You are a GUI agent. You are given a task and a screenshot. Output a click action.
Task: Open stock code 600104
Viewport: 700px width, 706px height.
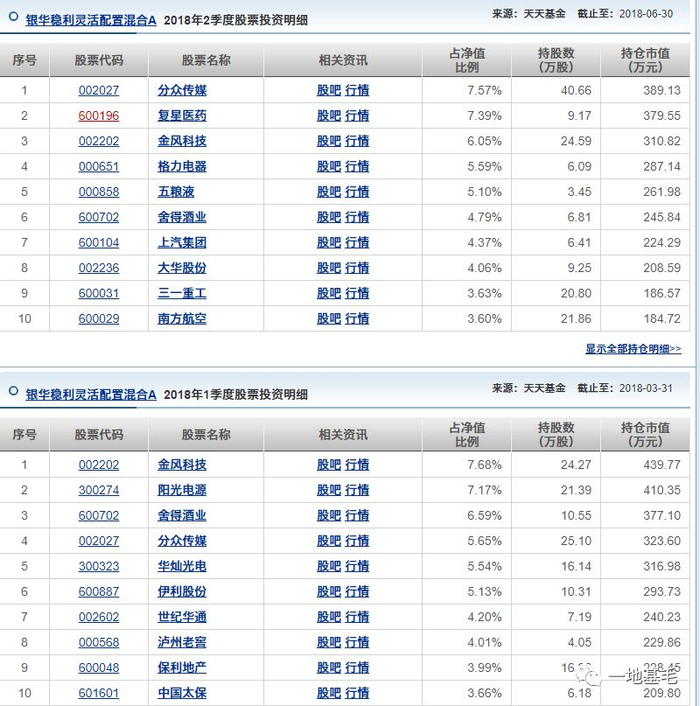point(99,243)
